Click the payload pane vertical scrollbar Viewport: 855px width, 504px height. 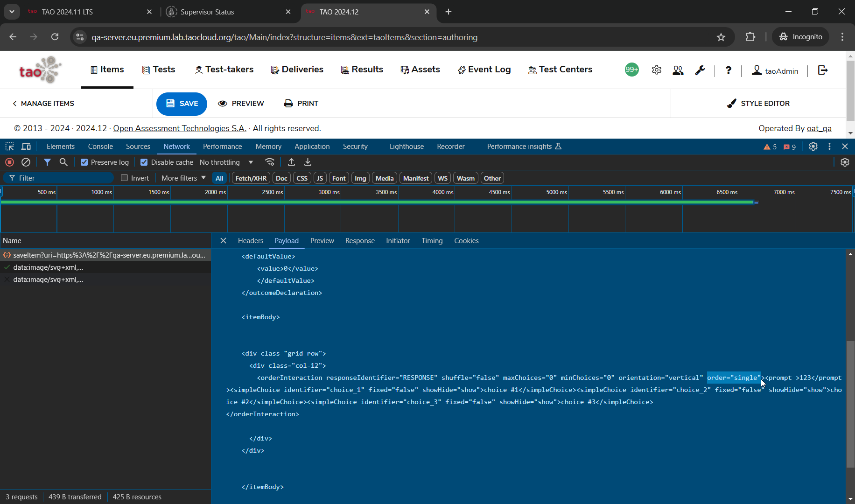(850, 404)
